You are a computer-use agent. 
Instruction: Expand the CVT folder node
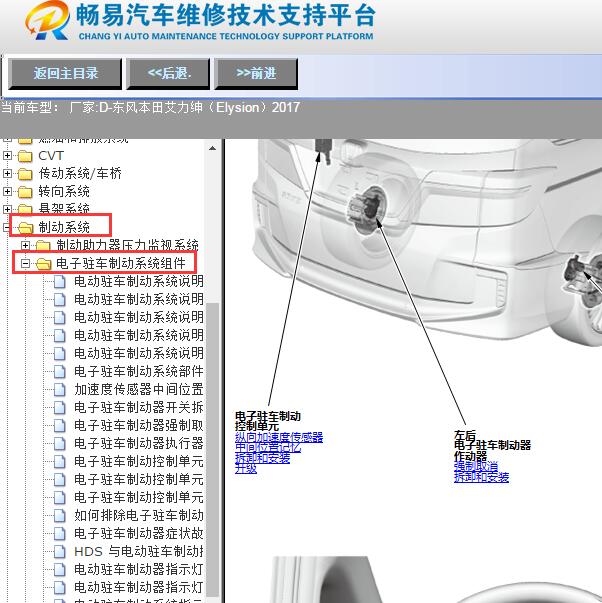(x=7, y=155)
